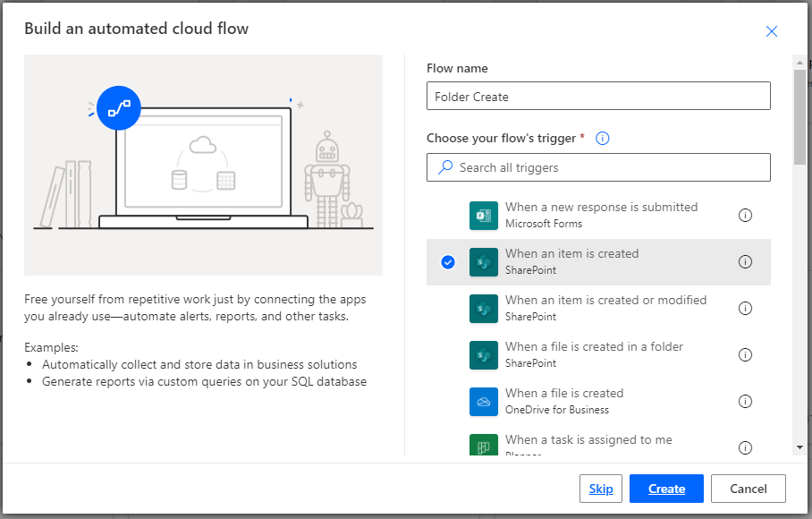Open info for Choose your flow's trigger
Viewport: 812px width, 519px height.
[603, 138]
